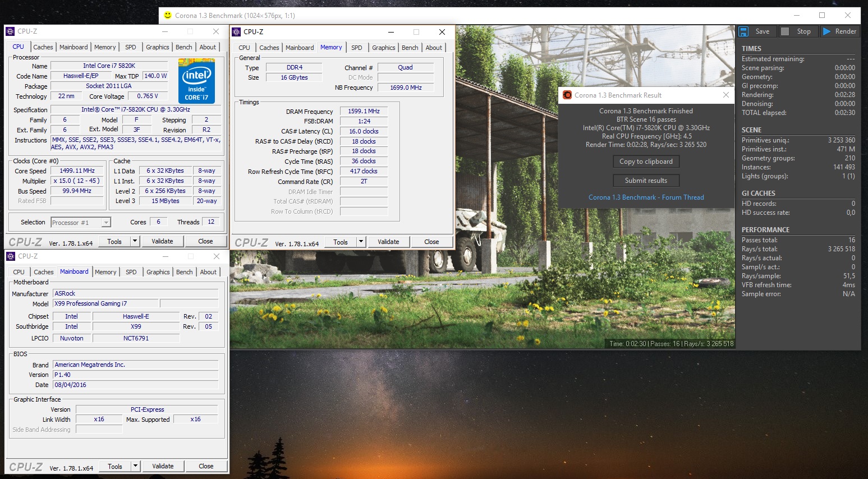The height and width of the screenshot is (479, 868).
Task: Click the Corona icon in the Benchmark Result dialog title
Action: [567, 95]
